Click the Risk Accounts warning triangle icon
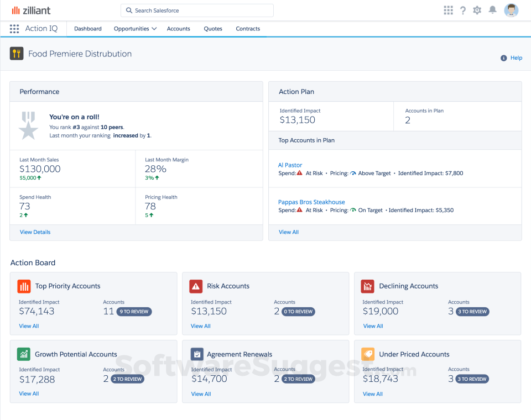Image resolution: width=531 pixels, height=420 pixels. click(x=195, y=286)
